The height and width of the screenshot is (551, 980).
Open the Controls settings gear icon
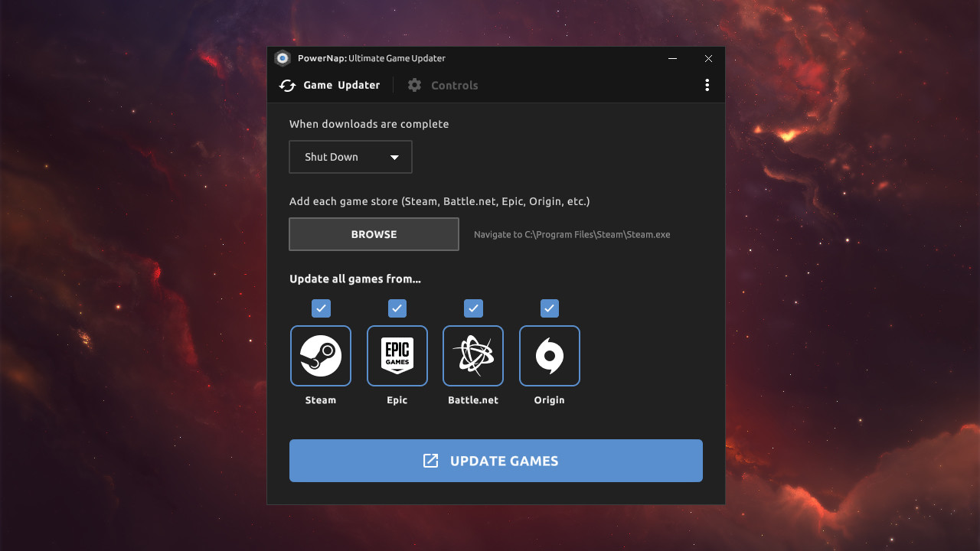414,85
